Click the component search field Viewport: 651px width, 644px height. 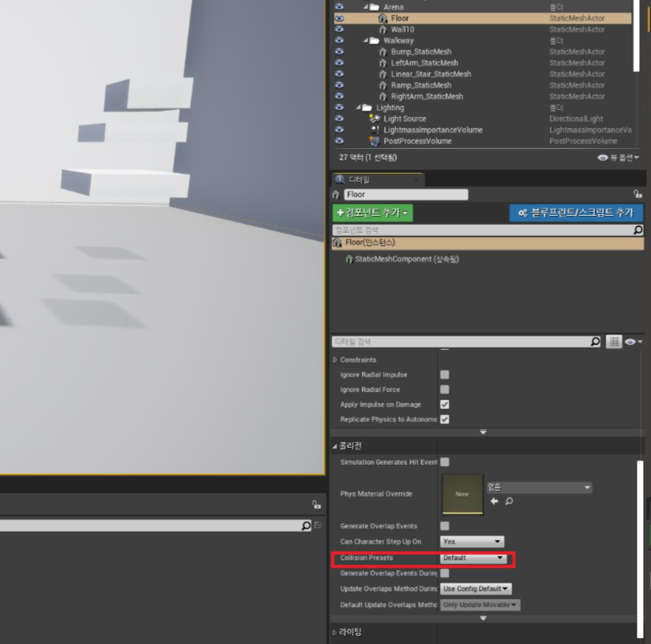tap(482, 230)
